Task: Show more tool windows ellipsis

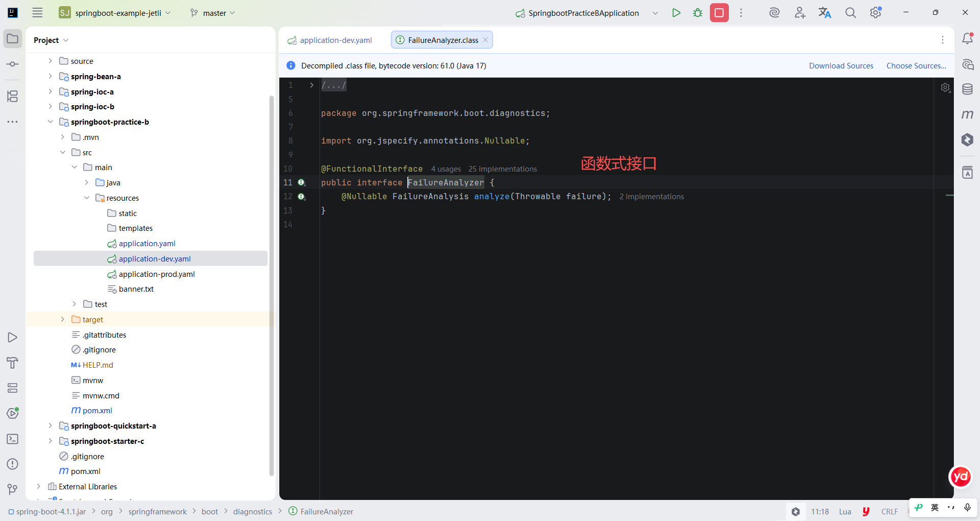Action: (13, 122)
